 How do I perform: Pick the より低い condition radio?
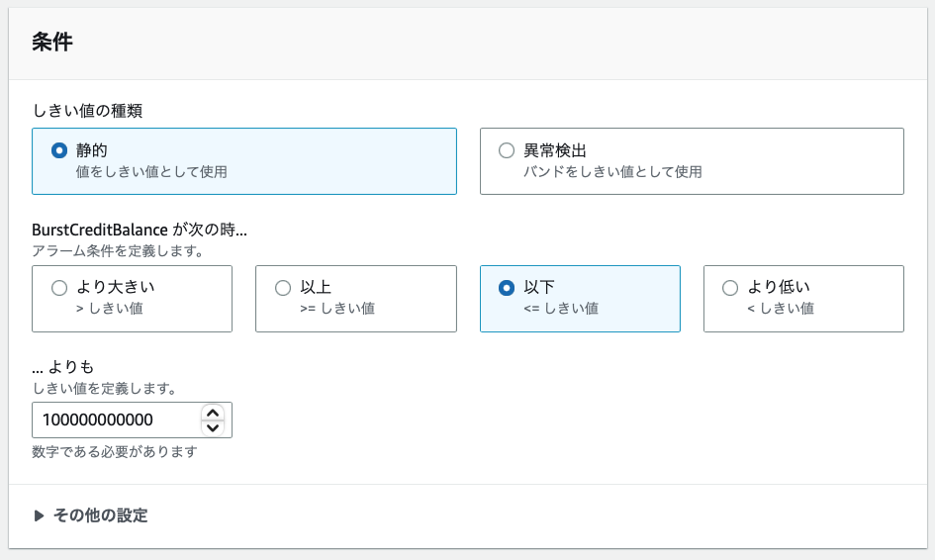pyautogui.click(x=730, y=288)
